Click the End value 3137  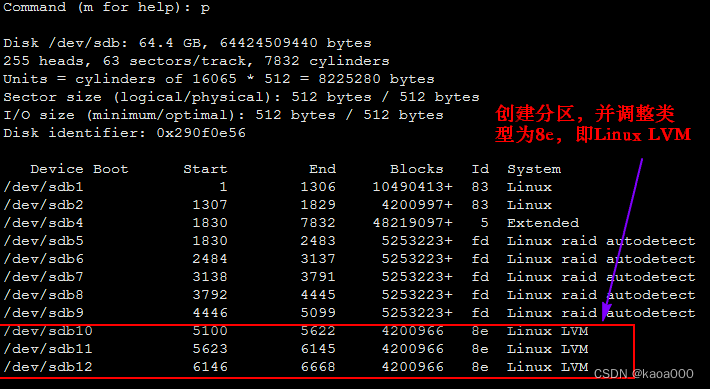(x=318, y=259)
